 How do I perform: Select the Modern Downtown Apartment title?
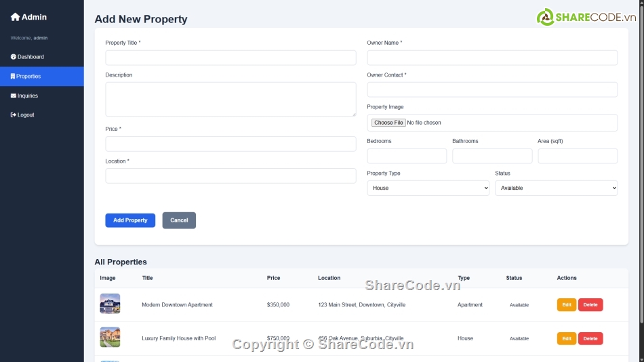177,305
